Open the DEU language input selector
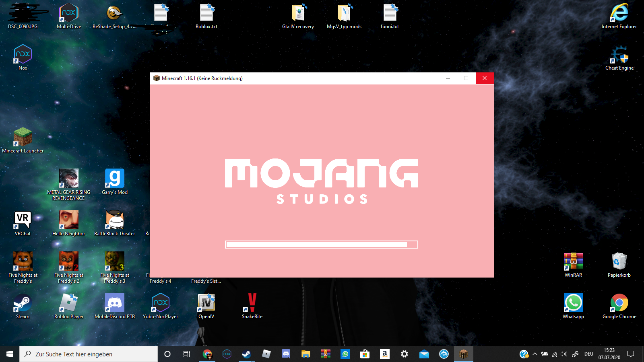644x362 pixels. (589, 354)
